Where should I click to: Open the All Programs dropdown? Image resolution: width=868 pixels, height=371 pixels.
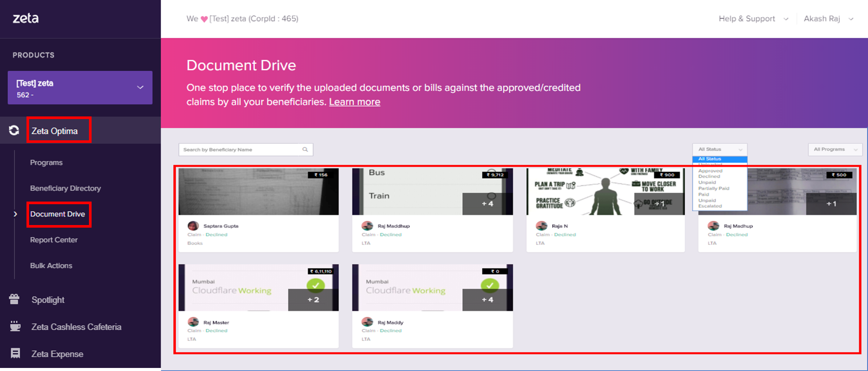click(x=835, y=149)
